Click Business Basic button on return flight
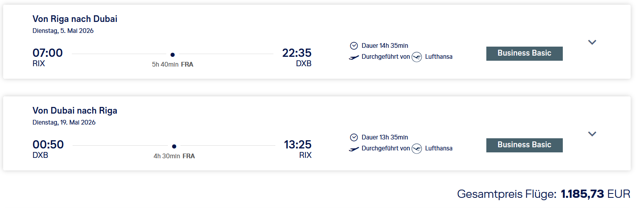Viewport: 644px width, 208px height. [524, 145]
